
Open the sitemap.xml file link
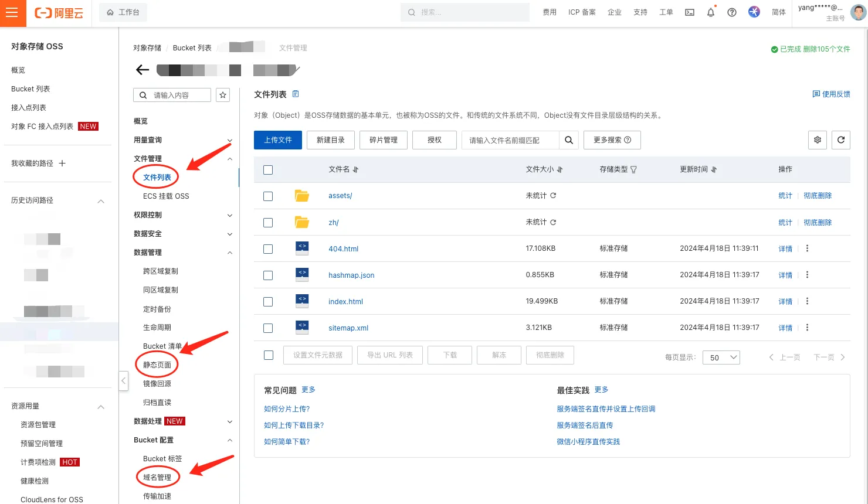(348, 328)
